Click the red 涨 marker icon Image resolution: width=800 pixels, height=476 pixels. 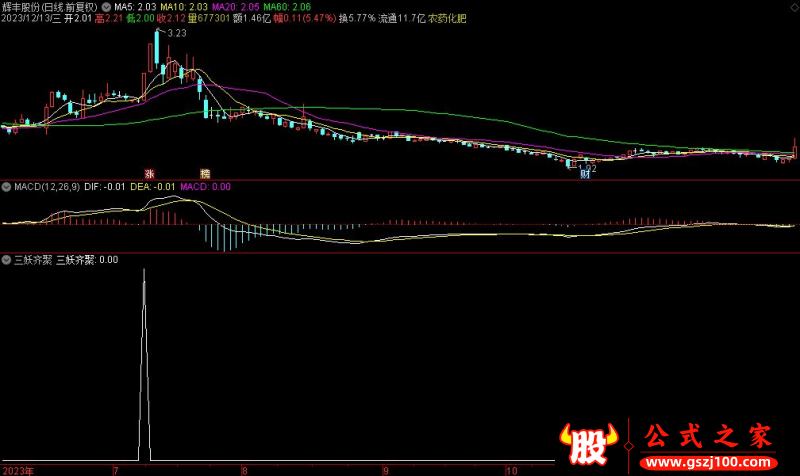coord(149,173)
